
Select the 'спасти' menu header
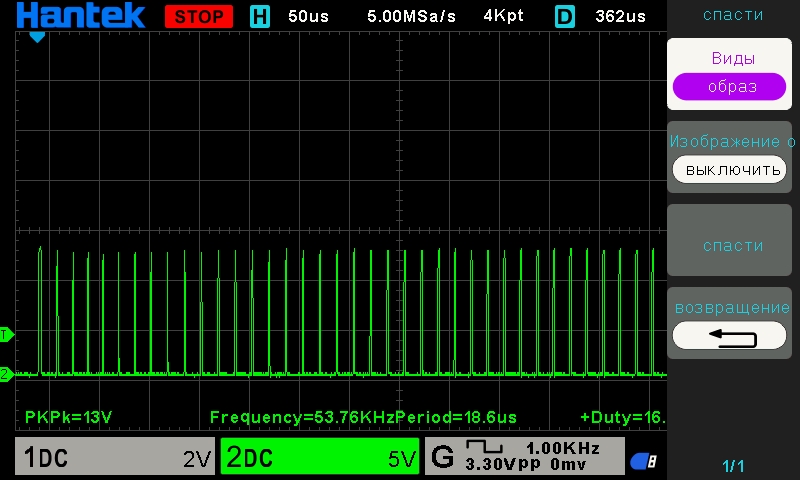click(x=732, y=15)
